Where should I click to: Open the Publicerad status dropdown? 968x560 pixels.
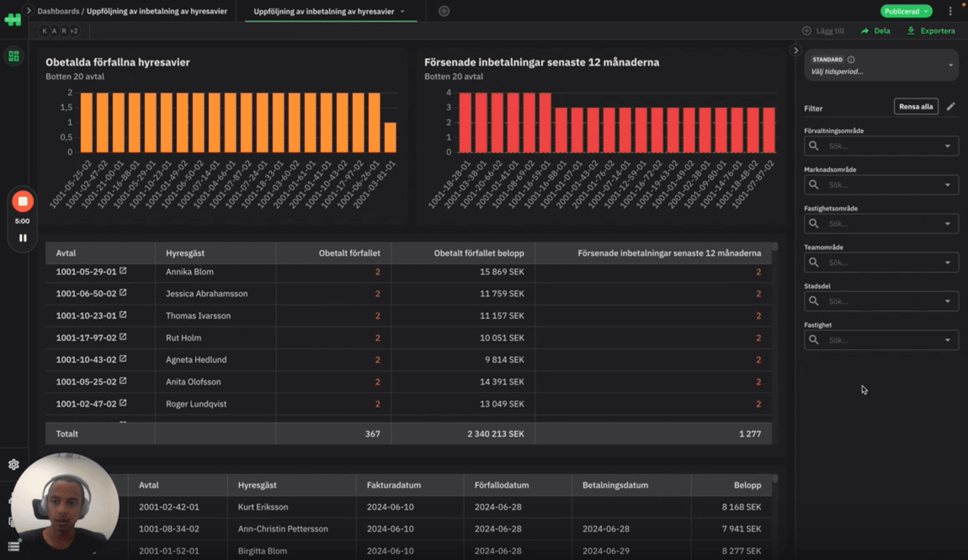[x=906, y=11]
